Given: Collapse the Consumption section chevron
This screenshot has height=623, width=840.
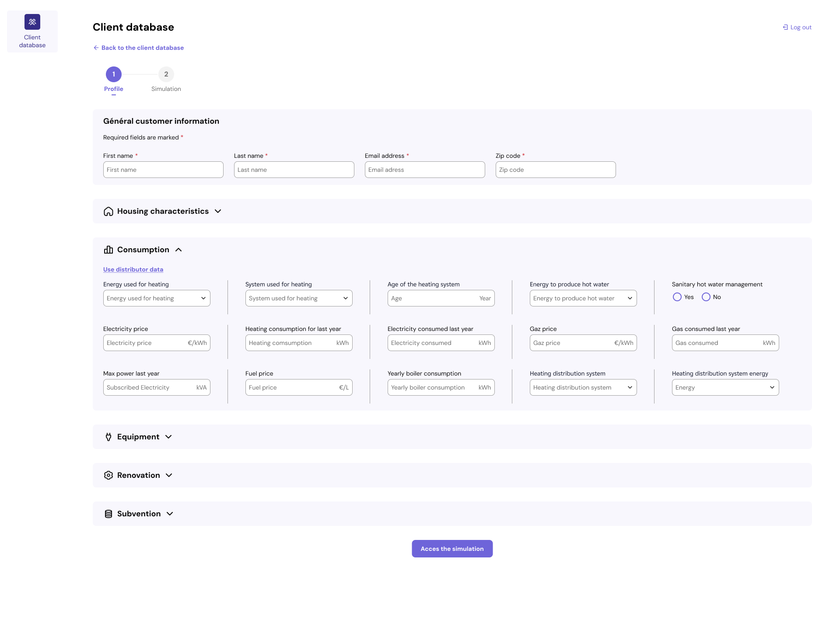Looking at the screenshot, I should pyautogui.click(x=178, y=250).
